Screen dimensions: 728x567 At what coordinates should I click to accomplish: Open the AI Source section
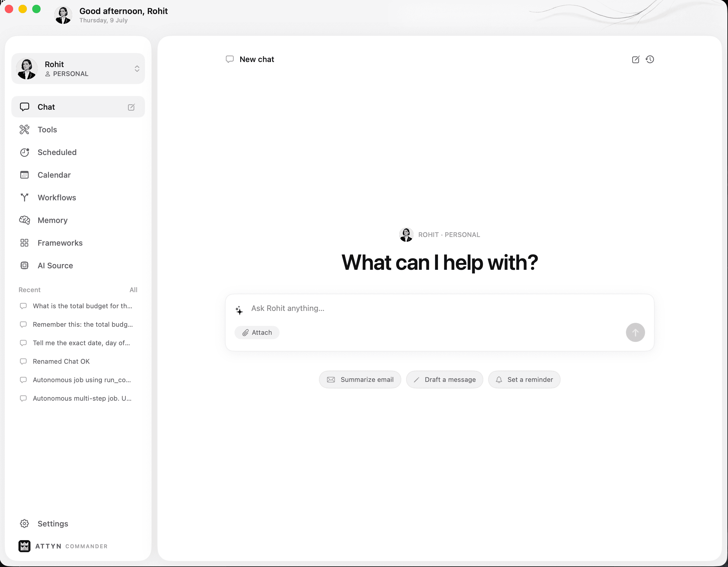pyautogui.click(x=78, y=266)
